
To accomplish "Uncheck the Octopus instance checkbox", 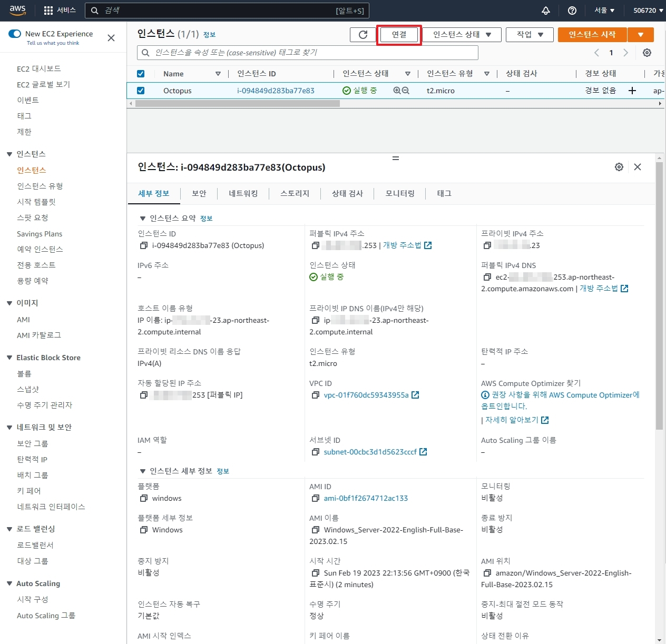I will [x=141, y=91].
